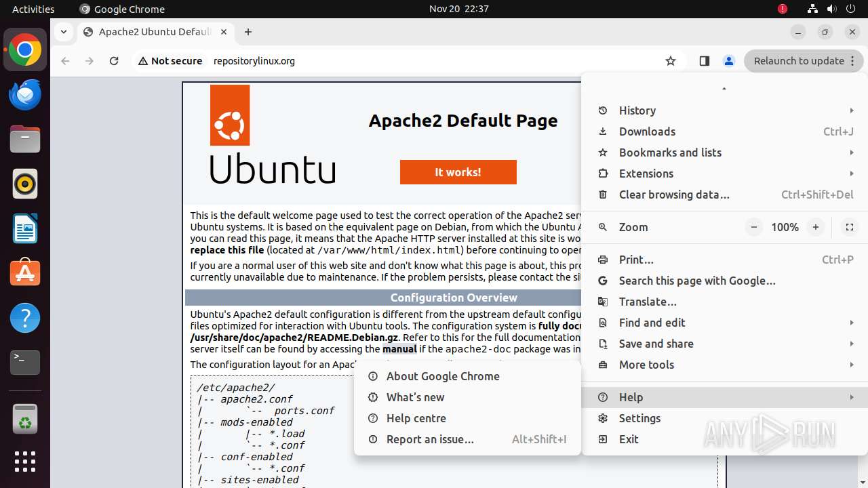Choose Report an issue...
The width and height of the screenshot is (868, 488).
click(x=467, y=439)
